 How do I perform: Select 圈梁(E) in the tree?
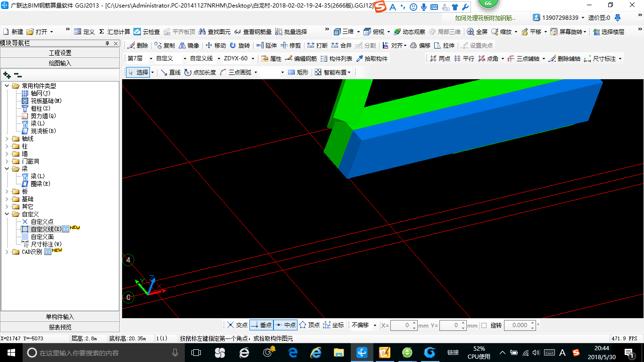point(41,184)
